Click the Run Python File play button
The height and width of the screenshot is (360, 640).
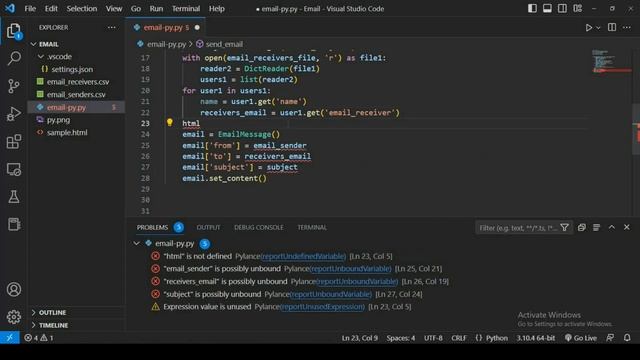[x=588, y=28]
